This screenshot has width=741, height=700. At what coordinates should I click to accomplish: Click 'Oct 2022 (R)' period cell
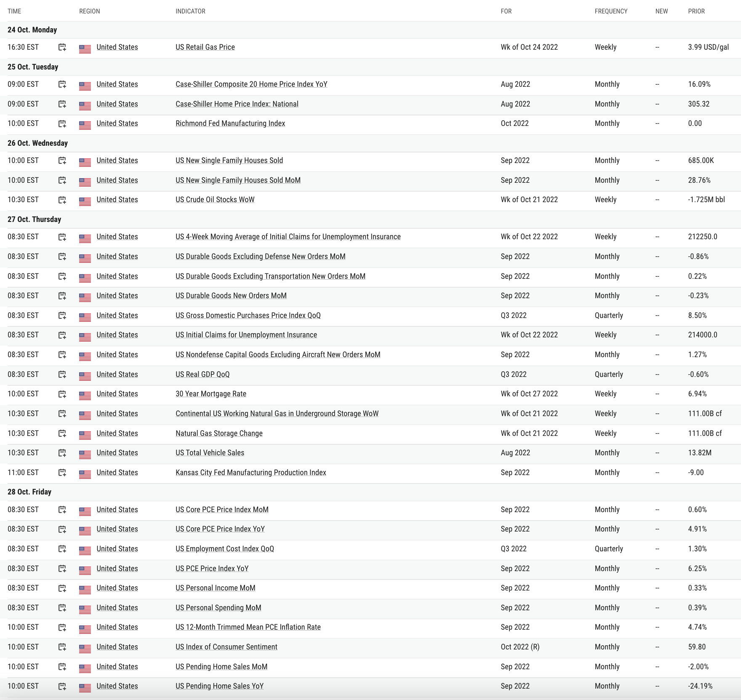[x=520, y=647]
